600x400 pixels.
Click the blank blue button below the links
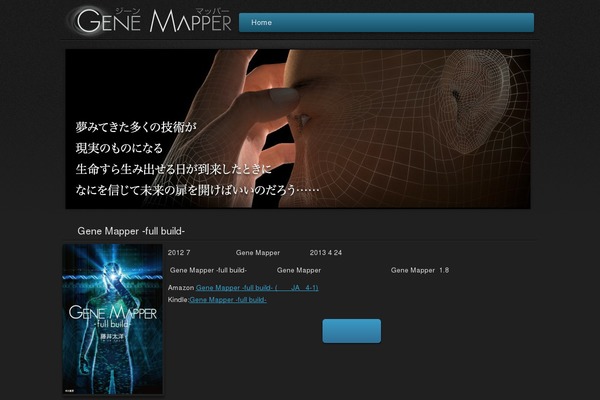click(x=351, y=331)
